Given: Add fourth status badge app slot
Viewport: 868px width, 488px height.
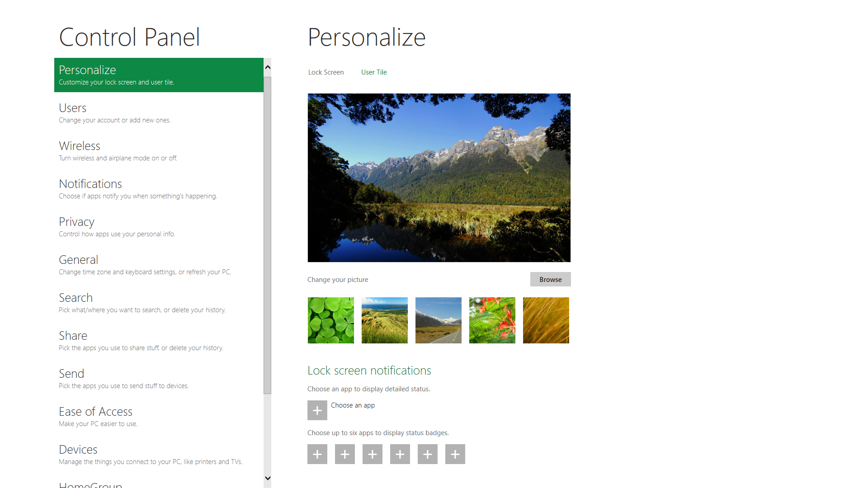Looking at the screenshot, I should [400, 454].
